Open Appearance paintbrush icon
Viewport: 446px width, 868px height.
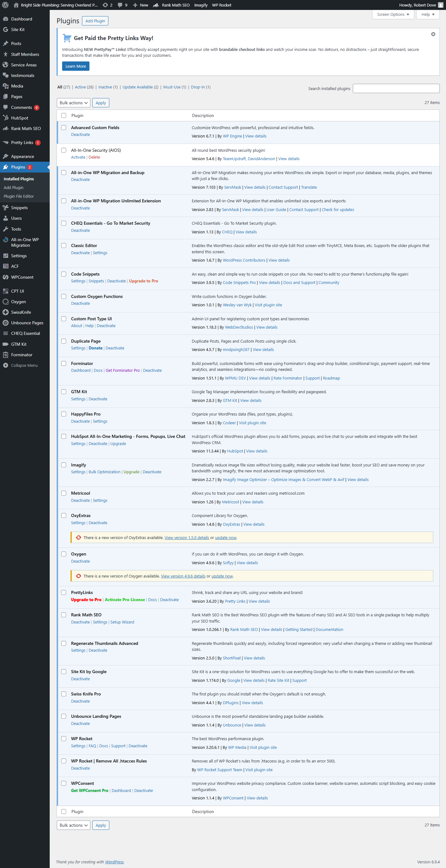tap(5, 156)
